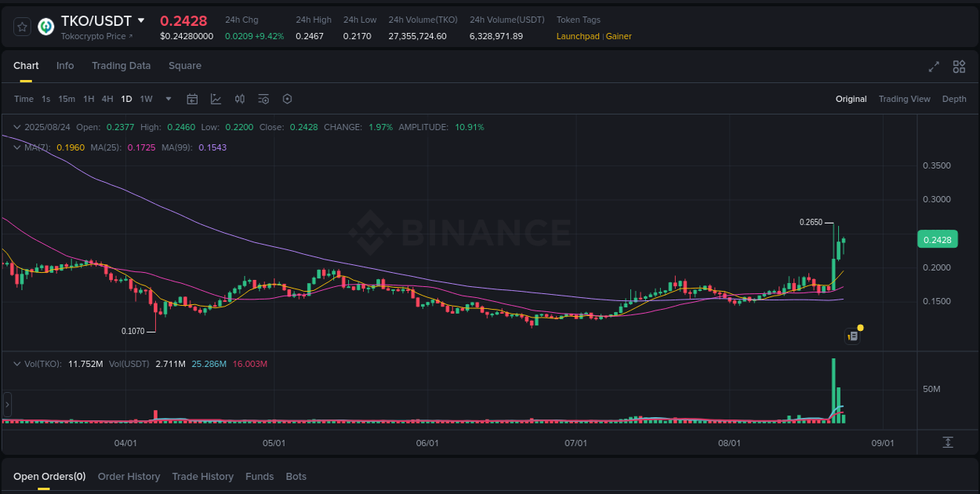Select the 1W timeframe
This screenshot has height=494, width=980.
(x=146, y=99)
